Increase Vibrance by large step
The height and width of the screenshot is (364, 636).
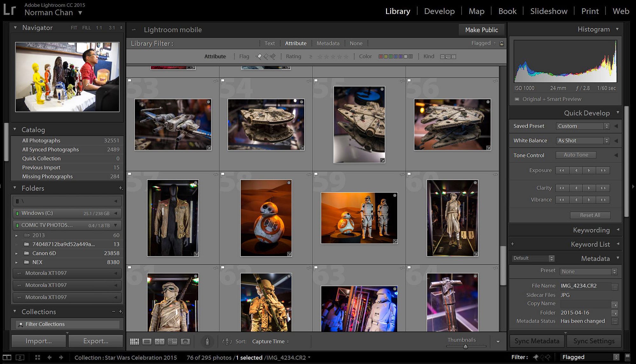[x=603, y=200]
